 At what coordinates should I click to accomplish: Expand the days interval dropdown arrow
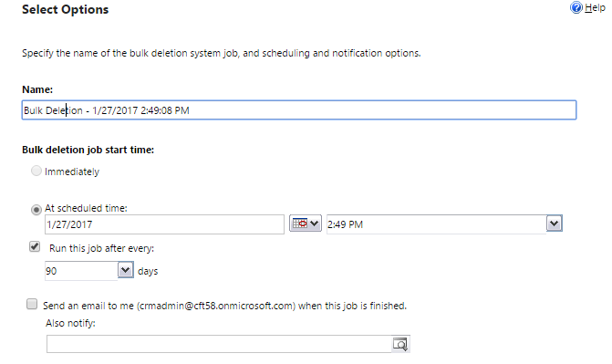tap(126, 270)
